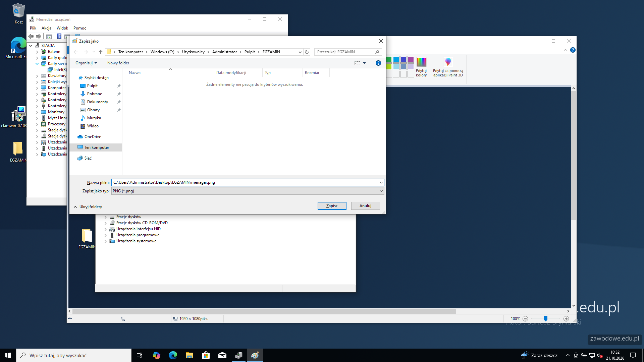
Task: Click Task View button on the taskbar
Action: pos(140,355)
